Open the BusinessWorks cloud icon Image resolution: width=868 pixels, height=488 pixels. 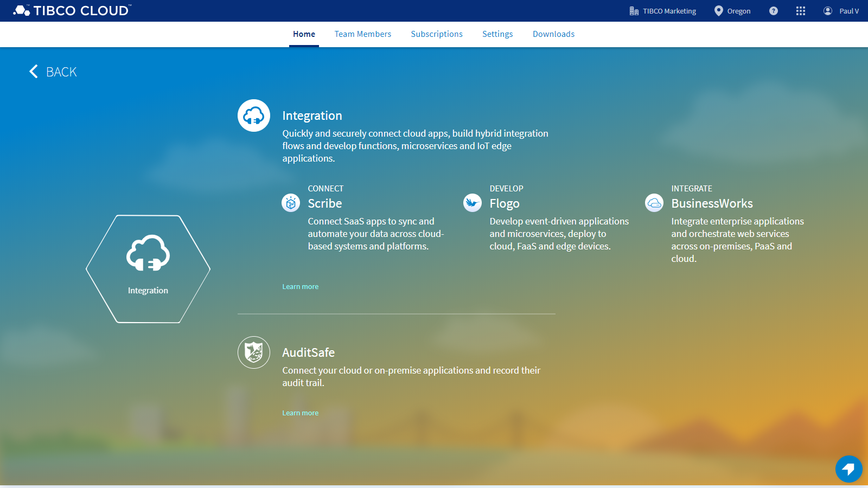(x=654, y=202)
